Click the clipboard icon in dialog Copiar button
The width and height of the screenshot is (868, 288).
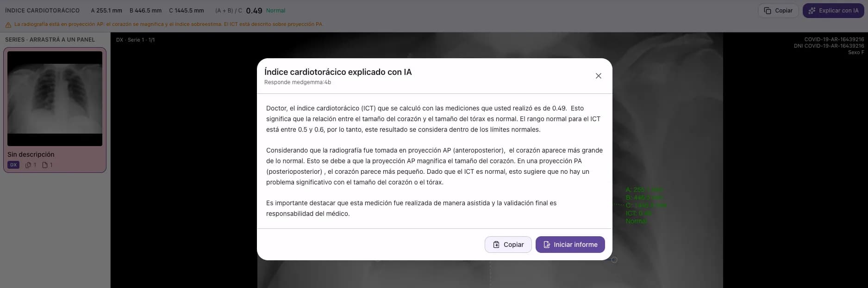[496, 245]
